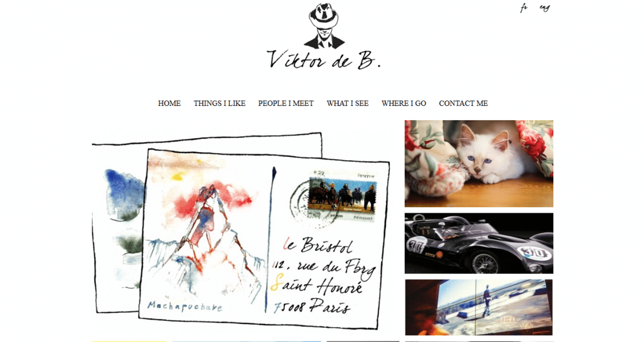Open the THINGS I LIKE menu
Viewport: 644px width, 342px height.
click(220, 103)
